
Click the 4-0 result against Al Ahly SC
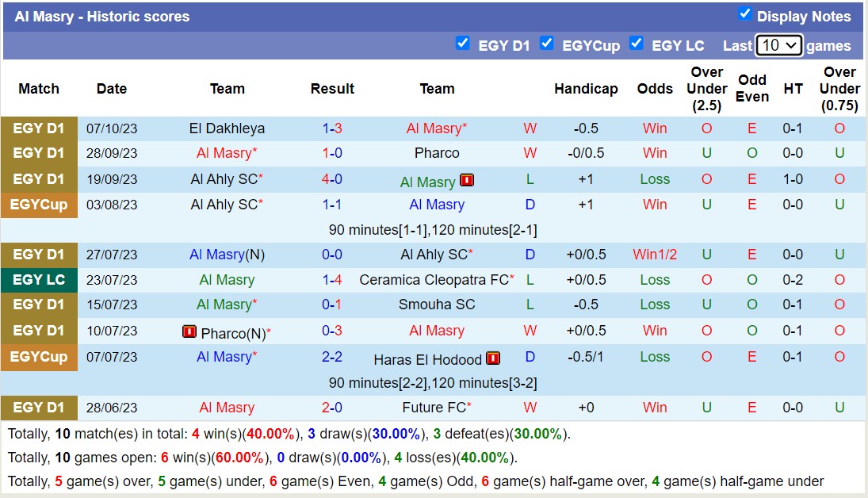pos(332,179)
